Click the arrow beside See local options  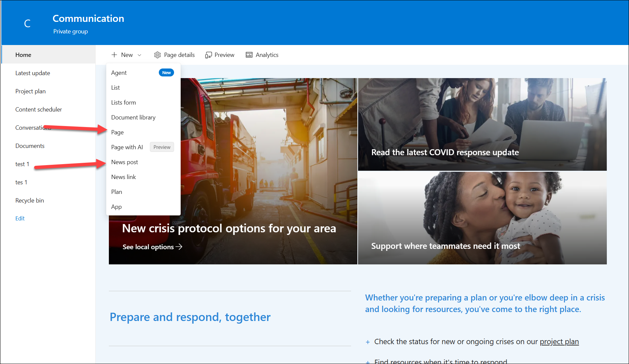coord(179,247)
